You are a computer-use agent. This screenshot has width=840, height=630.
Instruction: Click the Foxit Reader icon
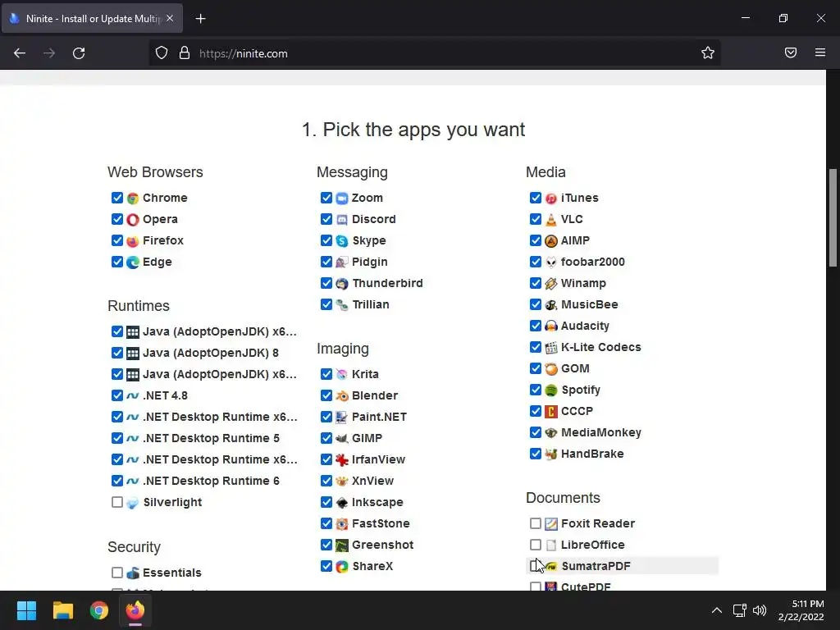(551, 524)
